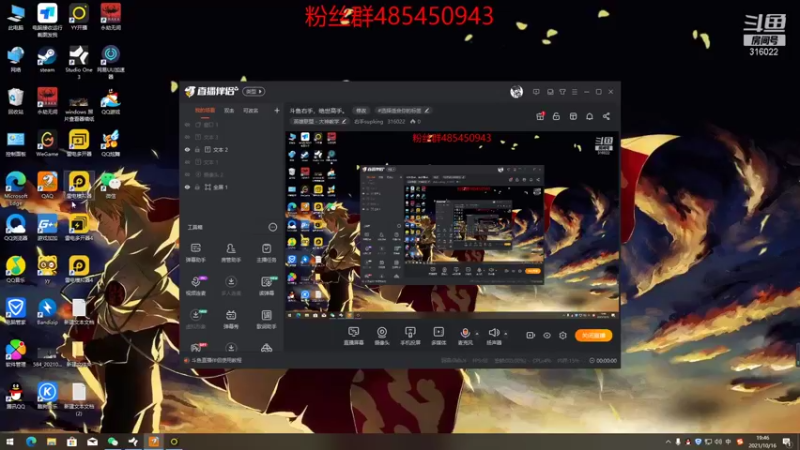Toggle lock on the 文本 2 layer

(x=197, y=149)
